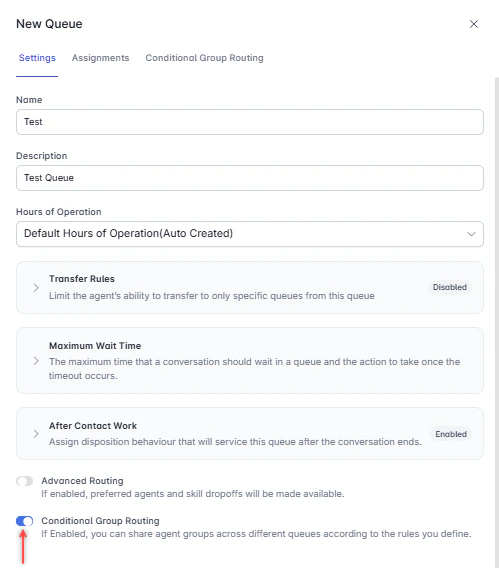Open the Conditional Group Routing tab

[x=204, y=58]
